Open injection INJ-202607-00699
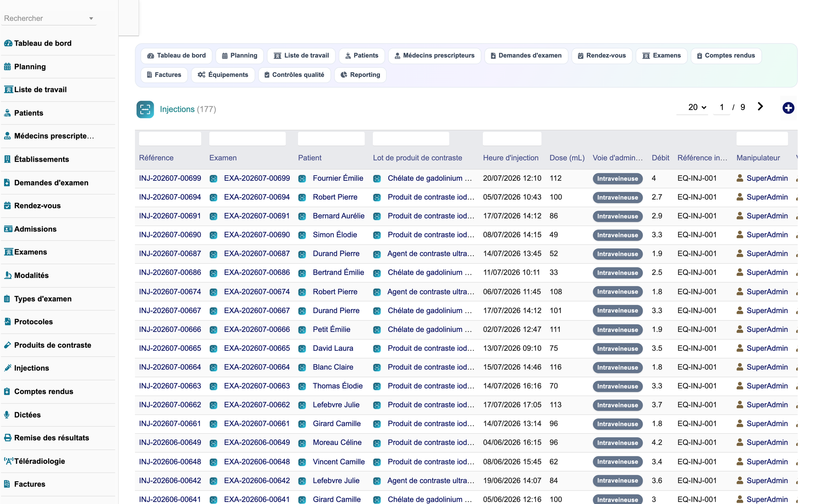 (170, 178)
